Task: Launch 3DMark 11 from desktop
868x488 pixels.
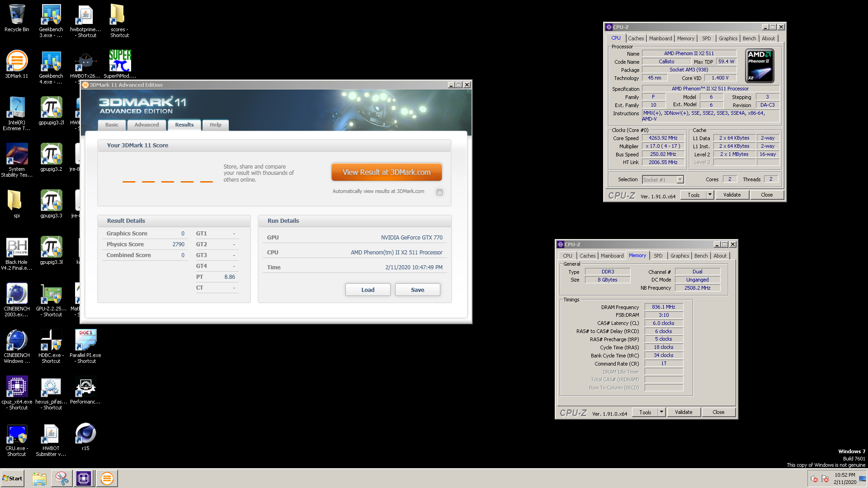Action: coord(17,64)
